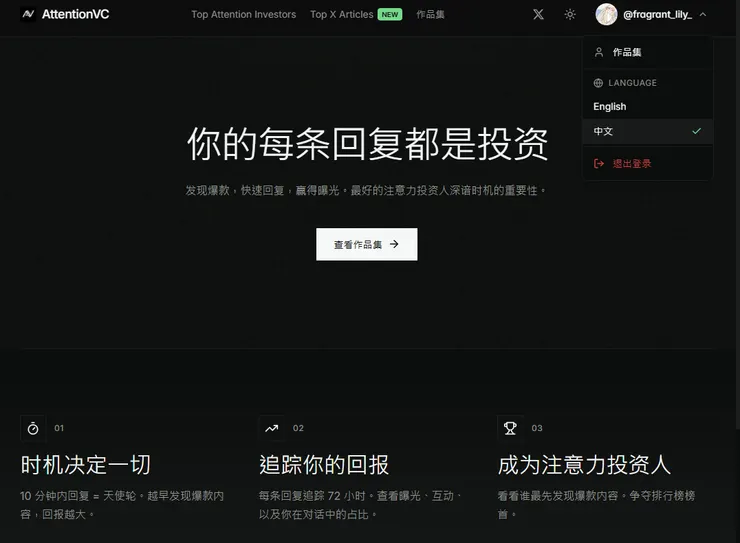Click the 01 step number
Image resolution: width=740 pixels, height=543 pixels.
pos(59,428)
